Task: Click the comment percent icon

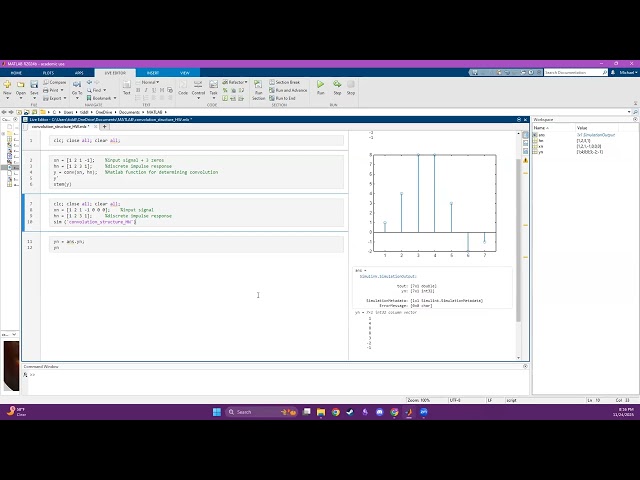Action: click(225, 90)
